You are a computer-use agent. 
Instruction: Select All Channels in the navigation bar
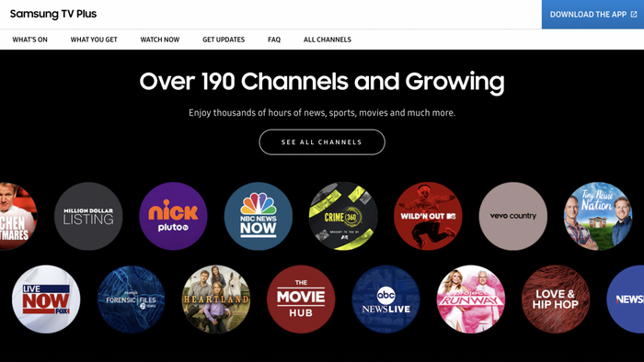(328, 40)
